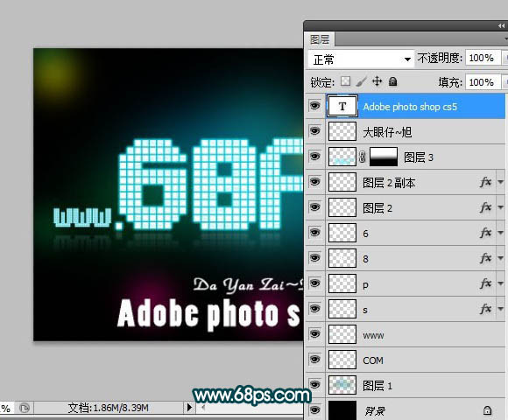Switch to the 图层 panel tab

point(320,39)
